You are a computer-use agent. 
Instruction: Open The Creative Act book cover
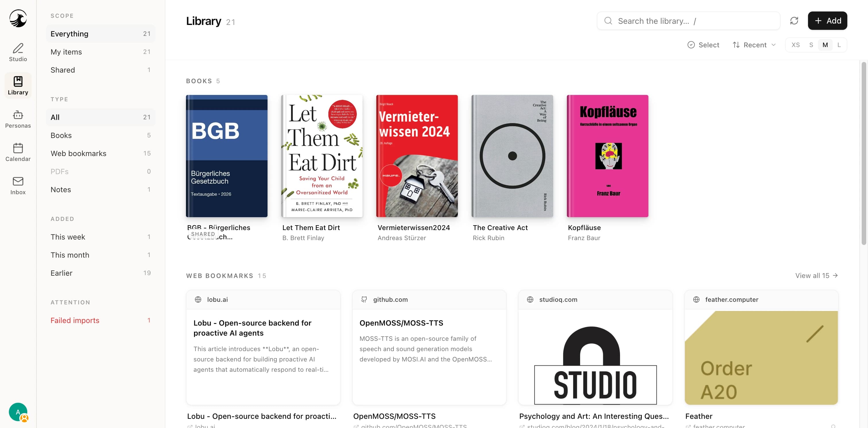[512, 156]
